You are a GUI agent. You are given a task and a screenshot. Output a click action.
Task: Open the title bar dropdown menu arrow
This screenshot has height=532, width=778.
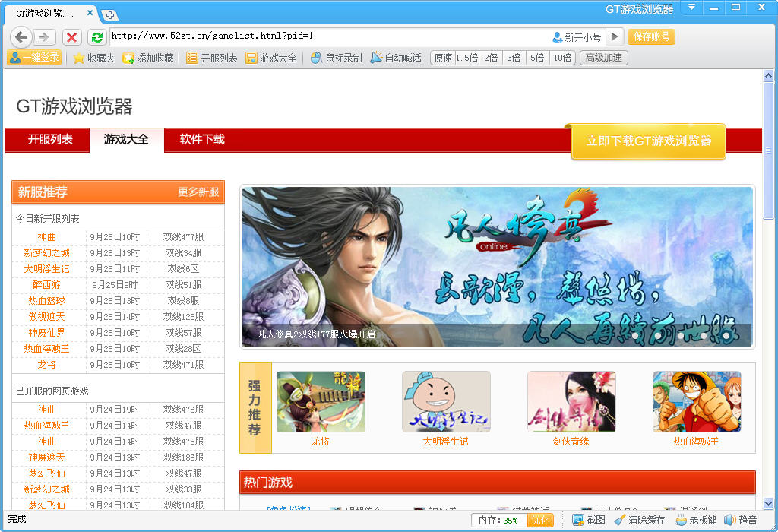coord(691,8)
